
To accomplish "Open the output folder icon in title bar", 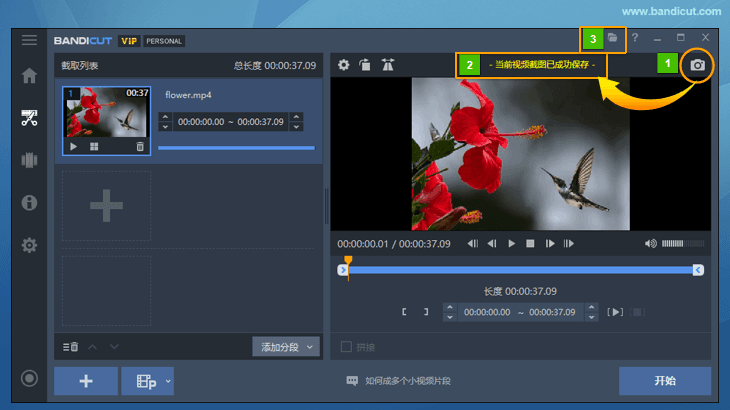I will pyautogui.click(x=612, y=38).
